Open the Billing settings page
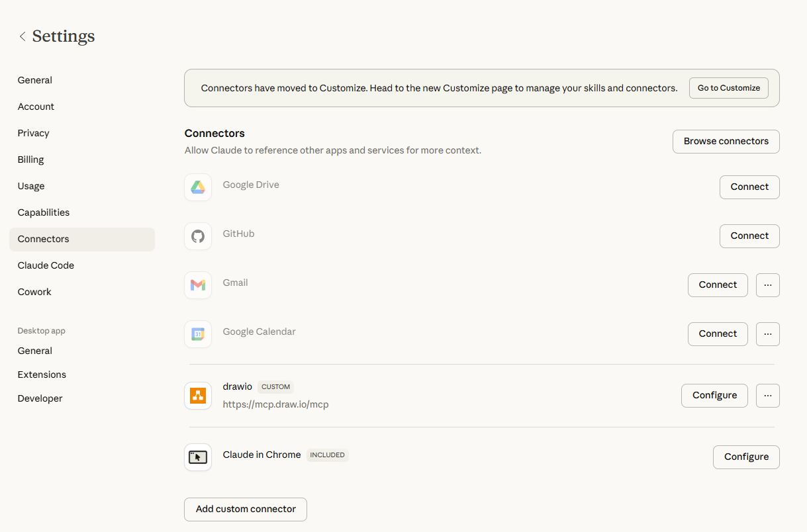 (x=30, y=159)
